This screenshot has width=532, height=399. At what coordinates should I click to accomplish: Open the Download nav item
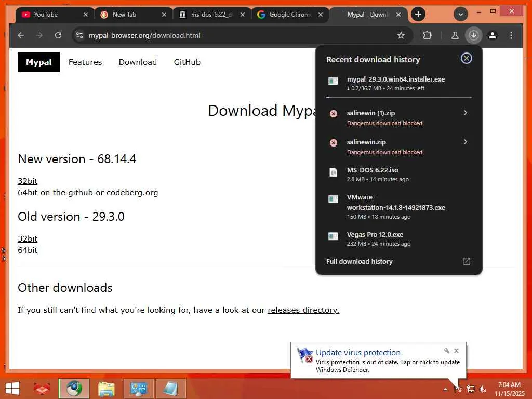(138, 62)
